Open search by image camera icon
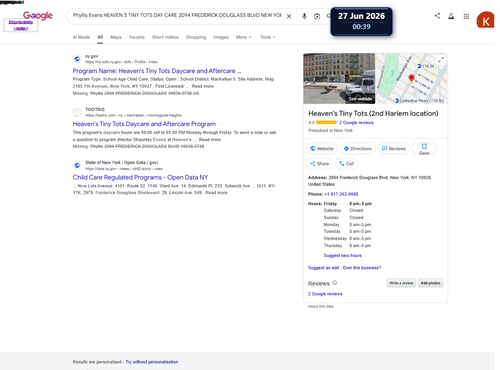Image resolution: width=500 pixels, height=370 pixels. (317, 16)
